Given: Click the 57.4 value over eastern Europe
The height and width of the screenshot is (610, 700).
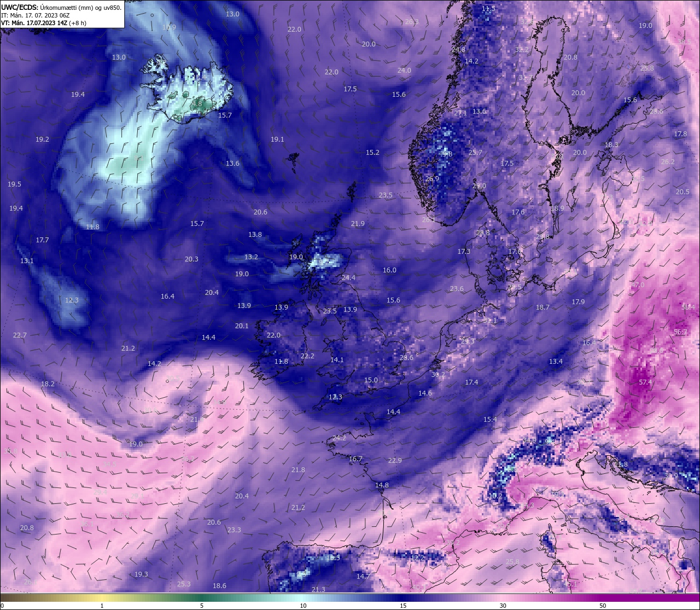Looking at the screenshot, I should click(x=645, y=382).
